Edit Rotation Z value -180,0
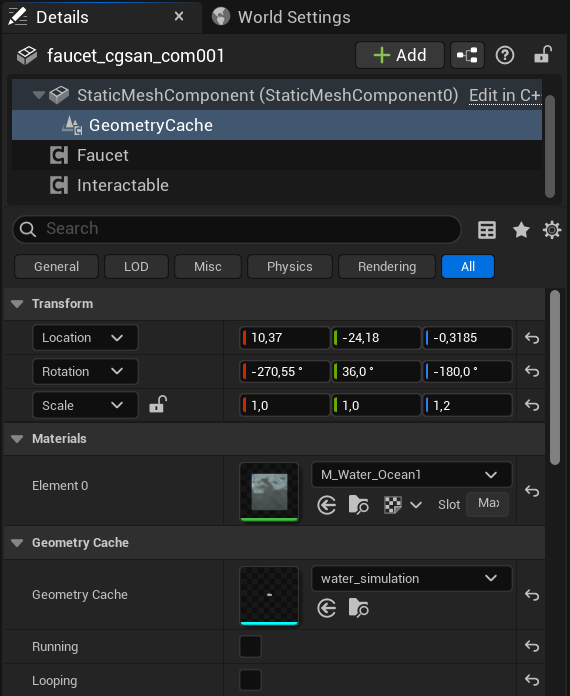Image resolution: width=570 pixels, height=696 pixels. (467, 372)
